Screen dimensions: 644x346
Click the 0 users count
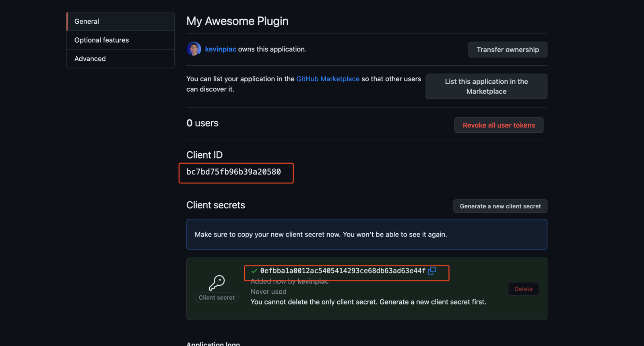click(x=202, y=123)
